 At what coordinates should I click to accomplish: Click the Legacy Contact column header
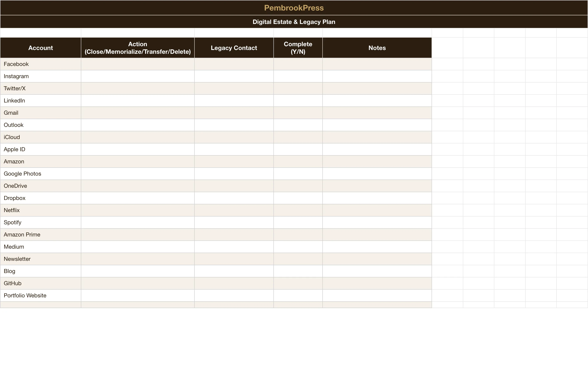pos(234,48)
